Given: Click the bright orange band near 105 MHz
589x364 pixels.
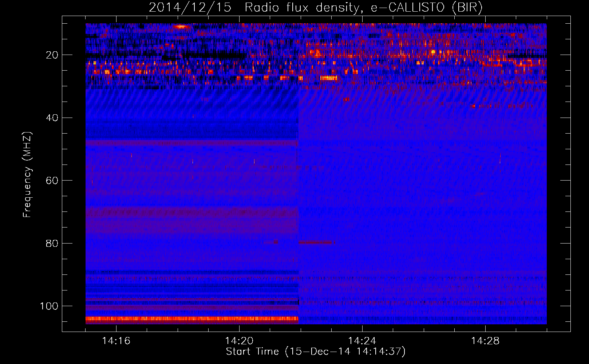Looking at the screenshot, I should [x=192, y=319].
